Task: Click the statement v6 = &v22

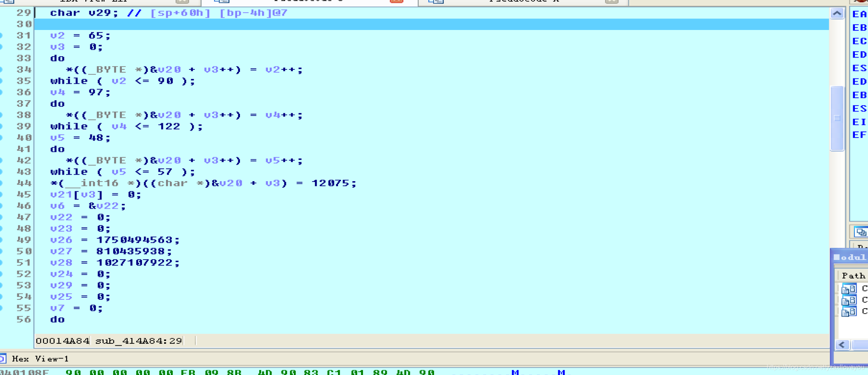Action: point(88,206)
